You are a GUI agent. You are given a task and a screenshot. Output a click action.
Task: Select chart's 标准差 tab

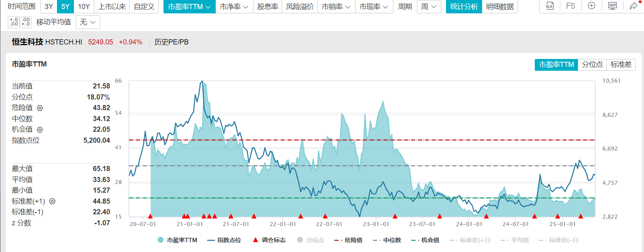coord(621,64)
